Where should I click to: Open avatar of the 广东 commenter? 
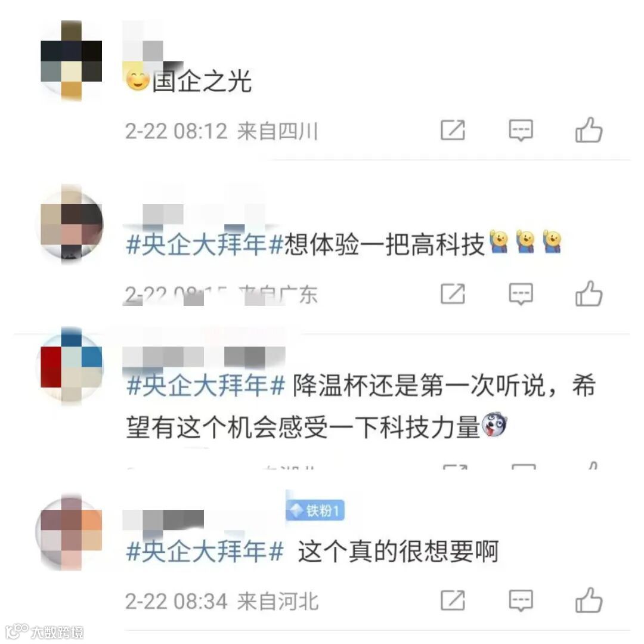(x=71, y=224)
